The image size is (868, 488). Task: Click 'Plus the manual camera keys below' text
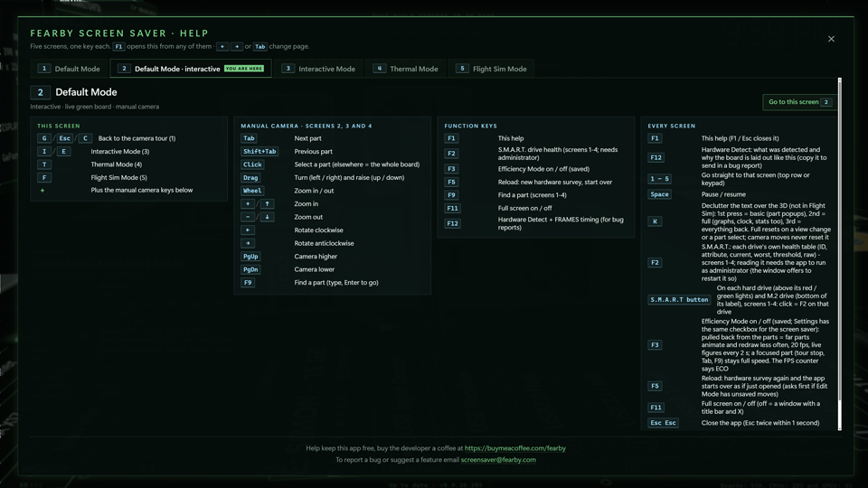pos(142,191)
